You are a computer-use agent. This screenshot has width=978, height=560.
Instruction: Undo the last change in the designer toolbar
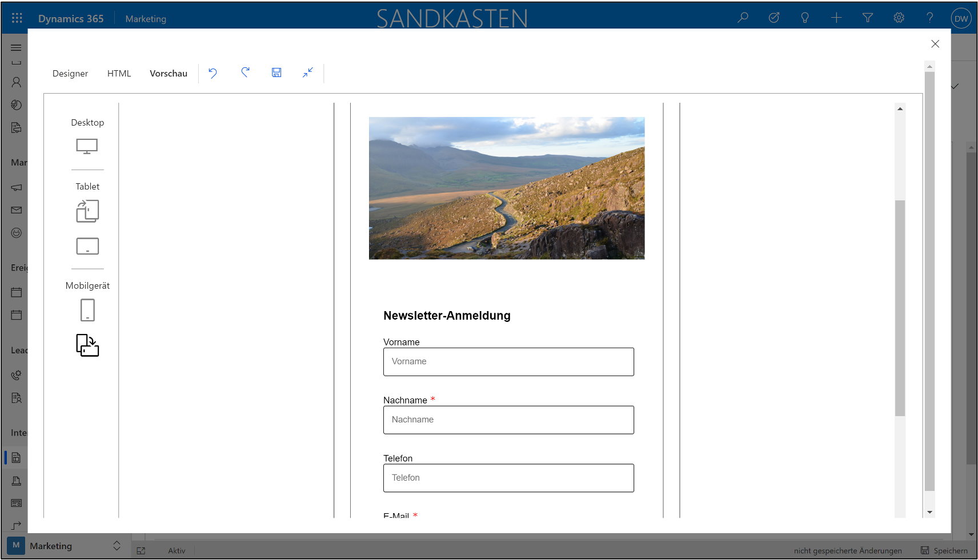coord(213,72)
